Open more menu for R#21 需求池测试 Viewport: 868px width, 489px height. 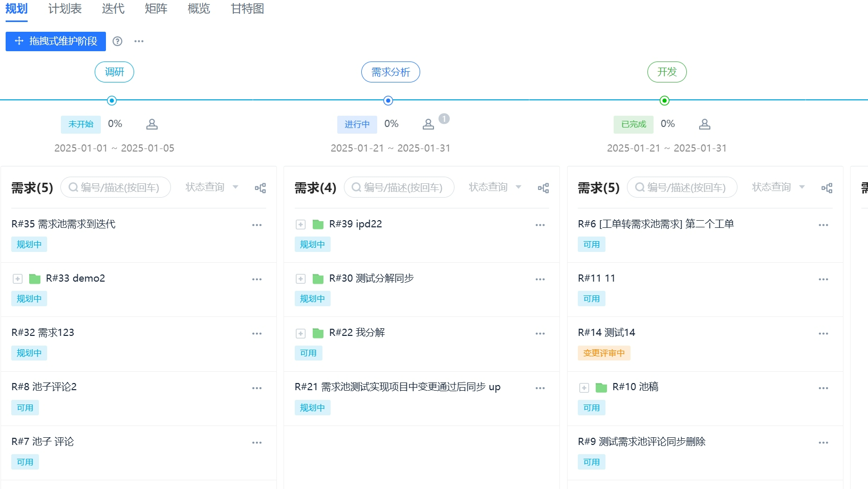(540, 388)
